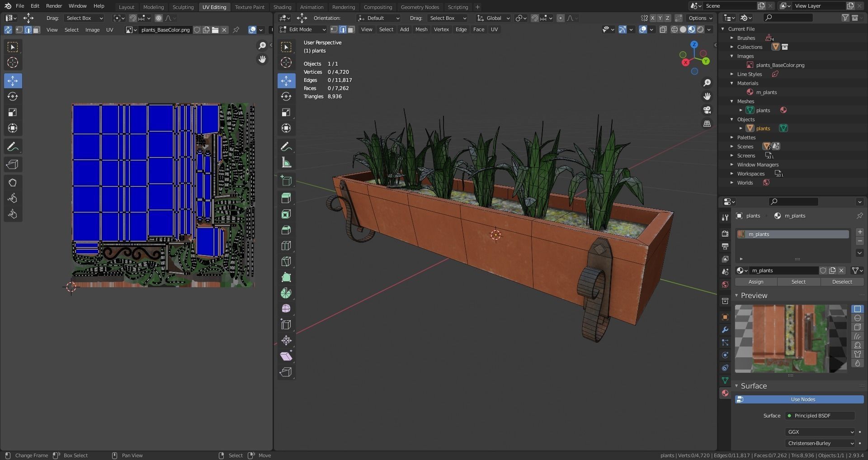868x460 pixels.
Task: Select the Annotate tool in UV editor
Action: pos(13,147)
